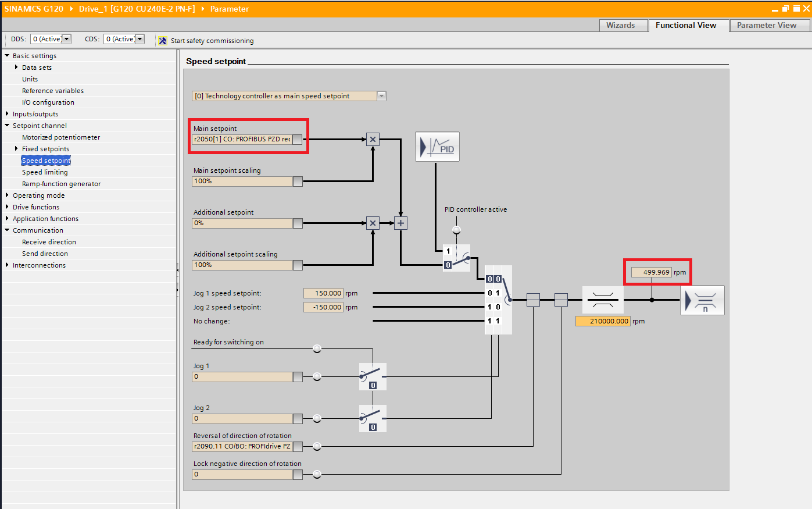The width and height of the screenshot is (812, 509).
Task: Click the Start safety commissioning icon
Action: (162, 40)
